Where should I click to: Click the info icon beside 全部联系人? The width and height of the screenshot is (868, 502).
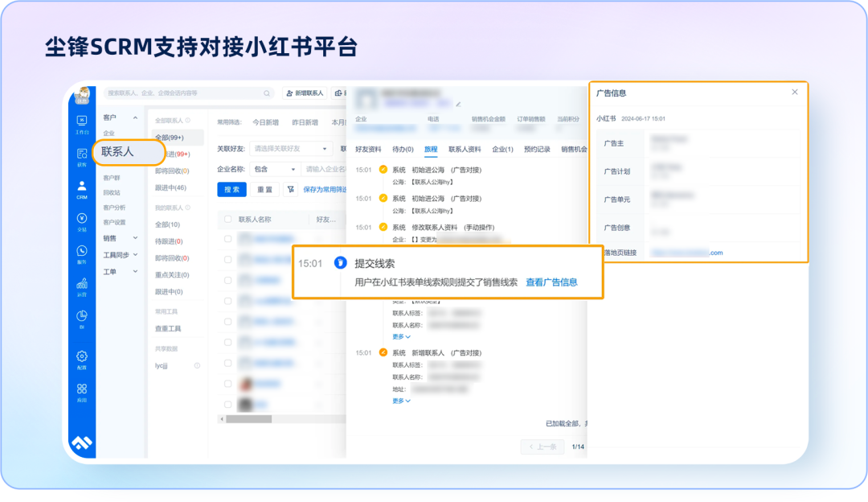pos(188,120)
